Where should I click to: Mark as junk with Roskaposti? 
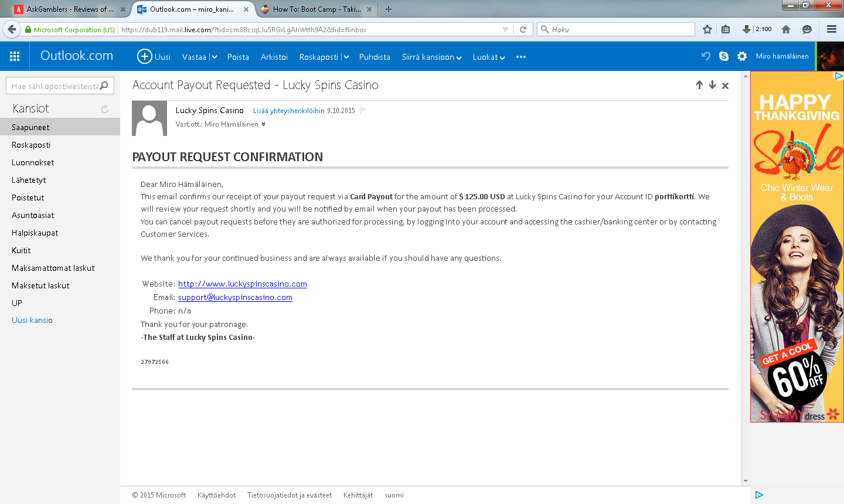click(x=319, y=57)
